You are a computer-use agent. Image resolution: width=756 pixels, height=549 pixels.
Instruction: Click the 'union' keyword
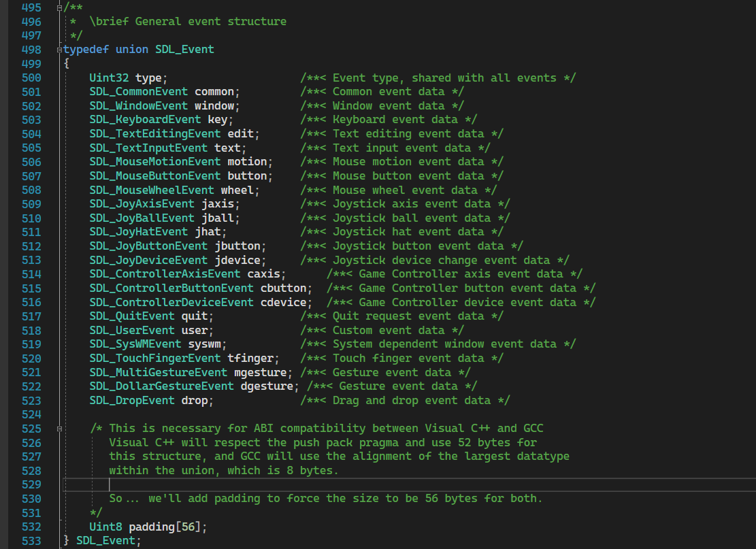click(x=131, y=50)
